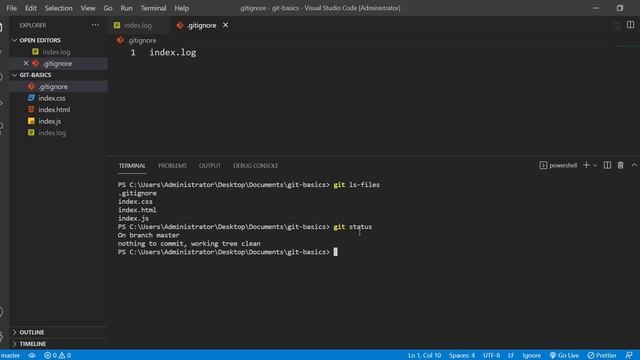Select the .gitignore editor tab
Image resolution: width=640 pixels, height=360 pixels.
(202, 25)
